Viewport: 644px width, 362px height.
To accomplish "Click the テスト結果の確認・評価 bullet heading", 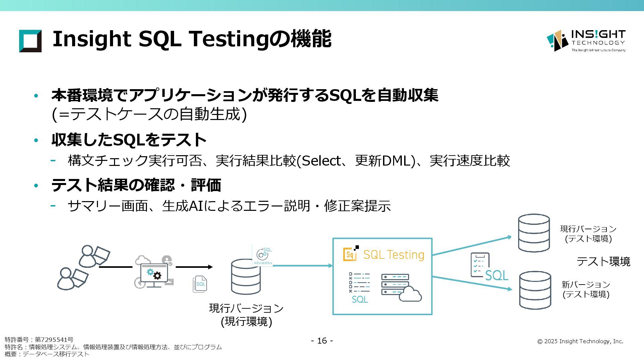I will 136,185.
